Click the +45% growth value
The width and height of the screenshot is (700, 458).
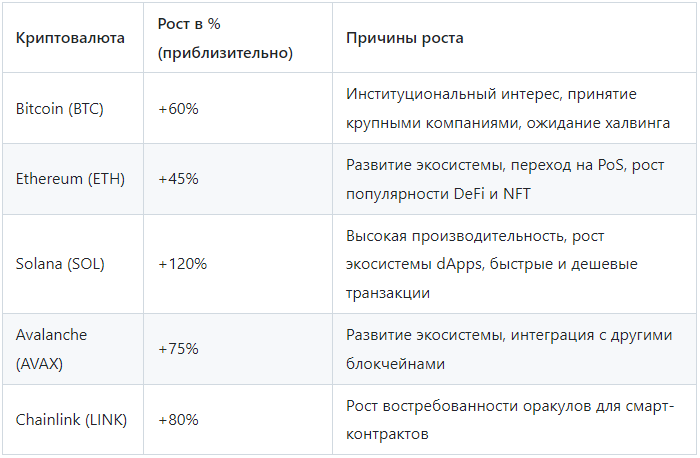coord(178,179)
